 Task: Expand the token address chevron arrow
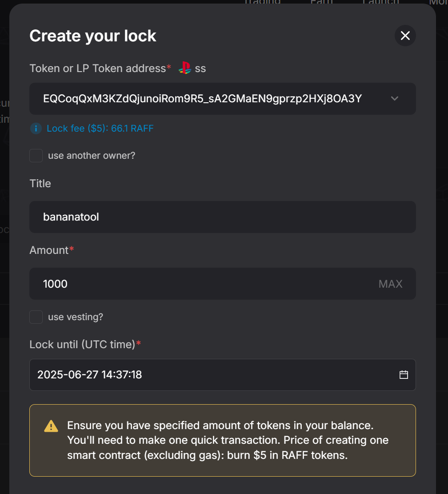click(395, 99)
